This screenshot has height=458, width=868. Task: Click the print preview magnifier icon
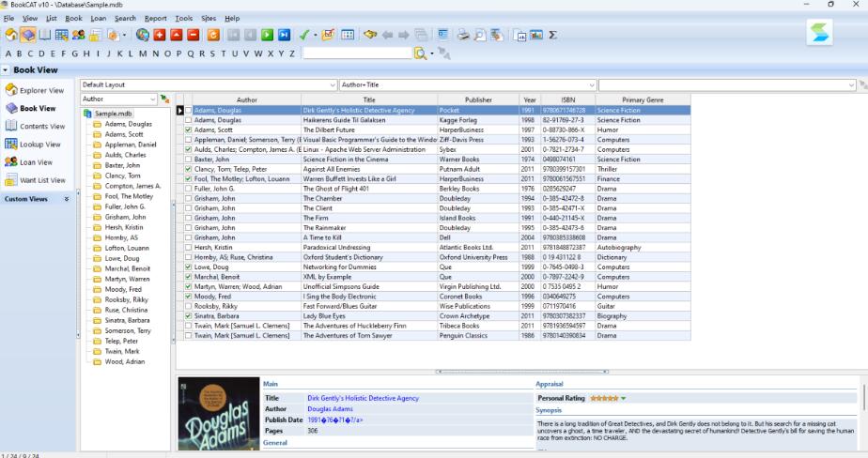[479, 35]
